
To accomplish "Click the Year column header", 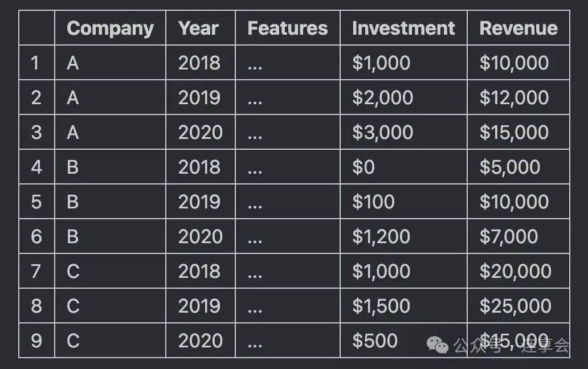I will point(199,28).
